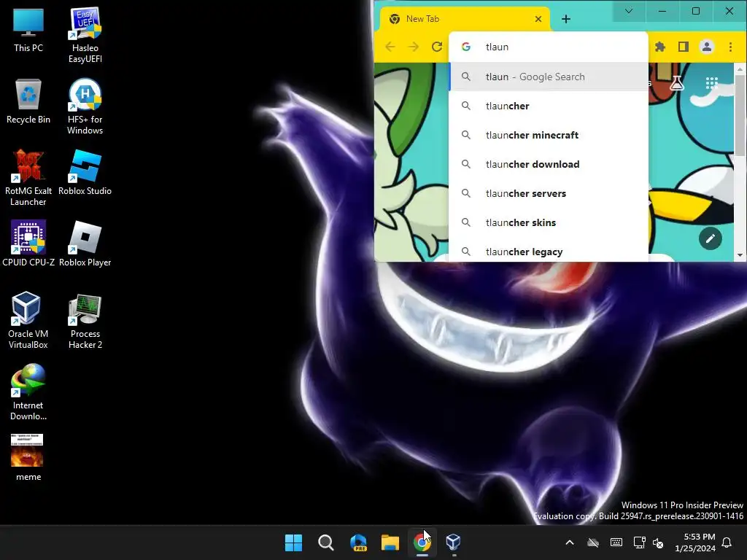Click the scrollbar up arrow

click(740, 69)
